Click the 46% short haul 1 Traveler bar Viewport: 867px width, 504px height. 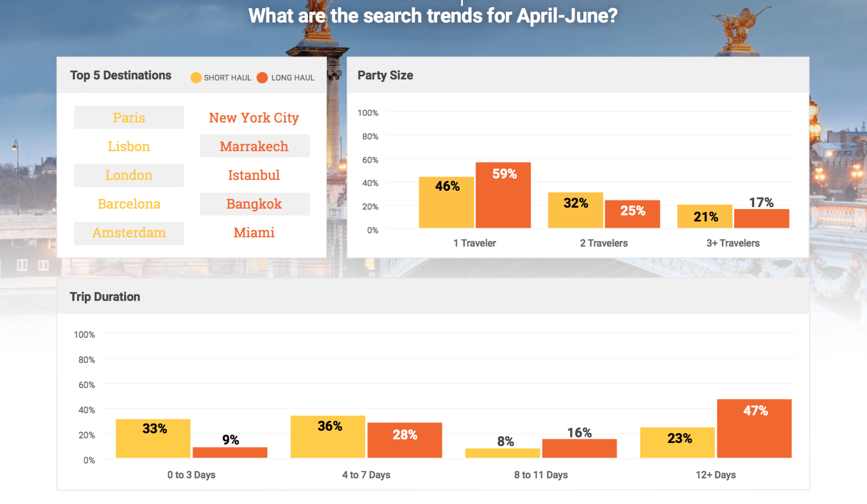tap(446, 203)
